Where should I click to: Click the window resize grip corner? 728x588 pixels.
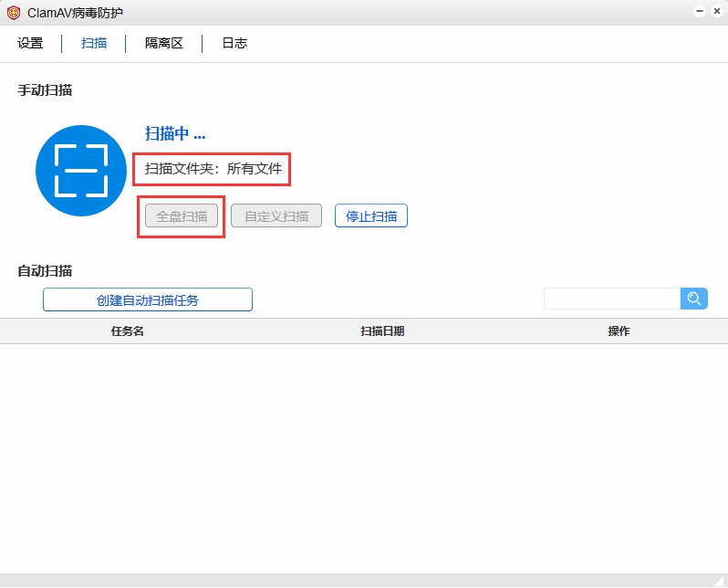(721, 581)
